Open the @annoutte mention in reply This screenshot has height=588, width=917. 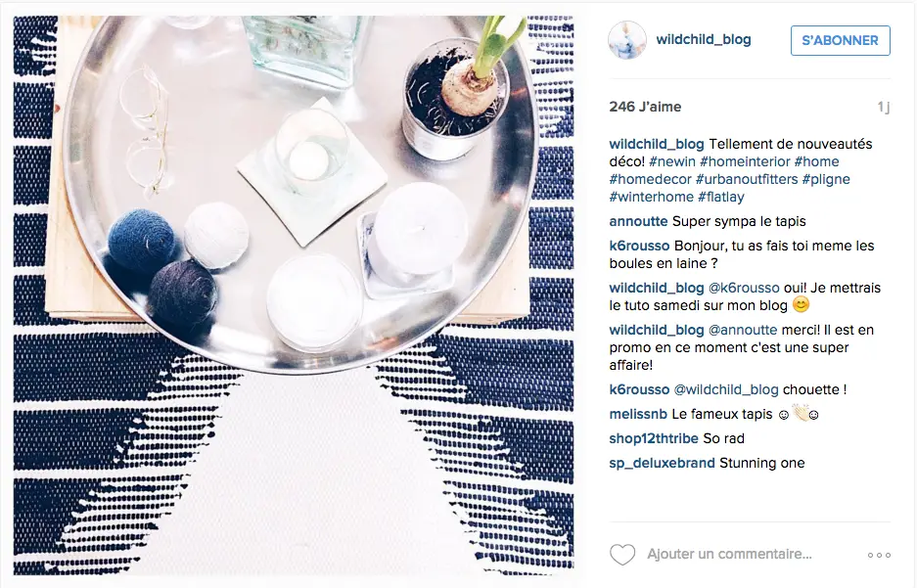pos(743,330)
